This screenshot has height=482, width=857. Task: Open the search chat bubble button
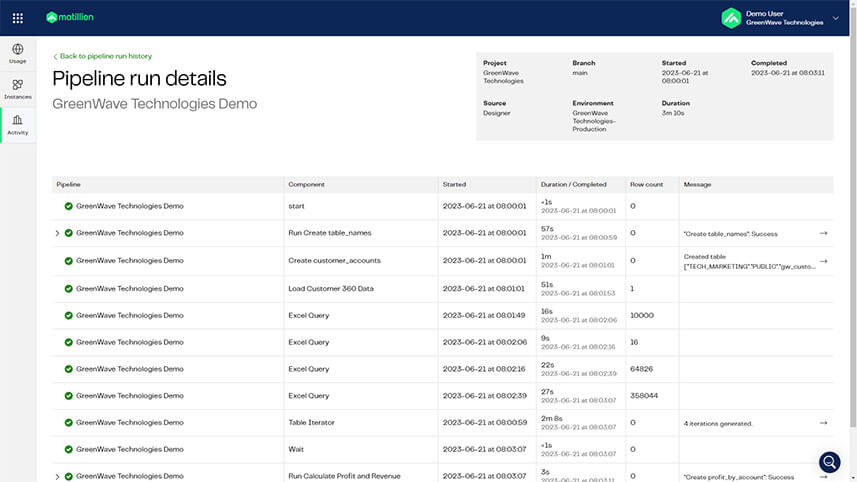click(x=829, y=462)
